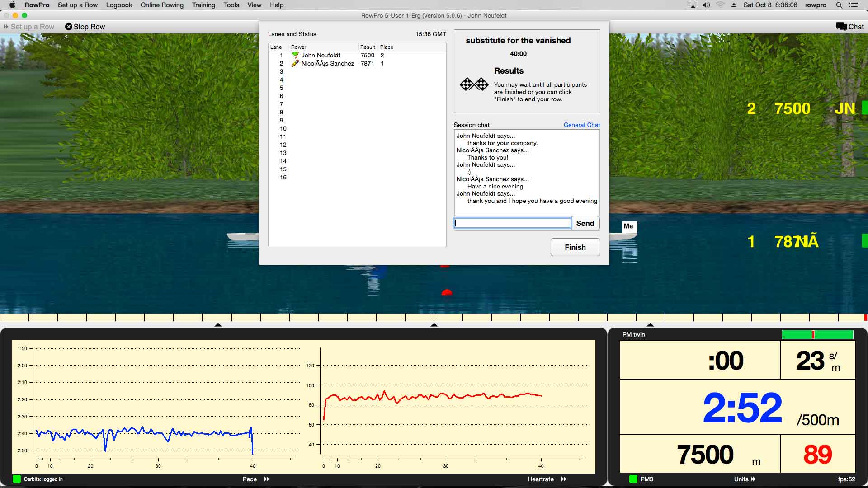868x488 pixels.
Task: Click the Units toggle in PM display
Action: coord(745,479)
